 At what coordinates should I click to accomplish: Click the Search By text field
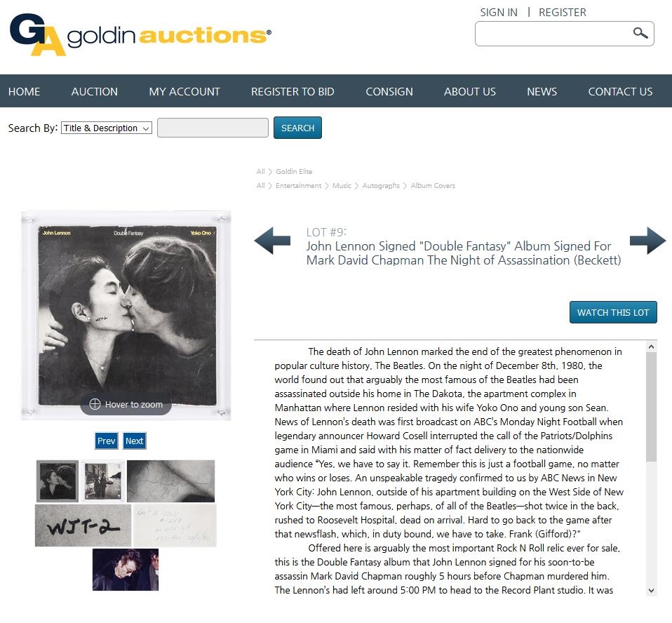(213, 128)
